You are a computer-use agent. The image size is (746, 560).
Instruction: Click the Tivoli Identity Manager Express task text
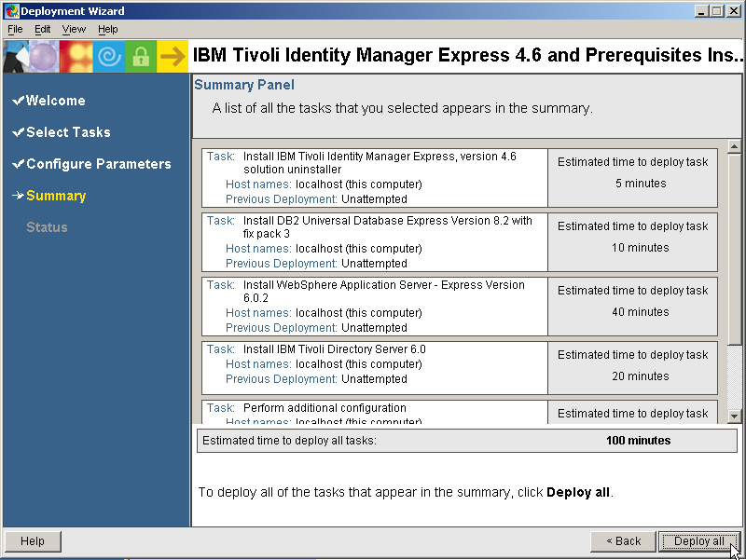point(380,162)
